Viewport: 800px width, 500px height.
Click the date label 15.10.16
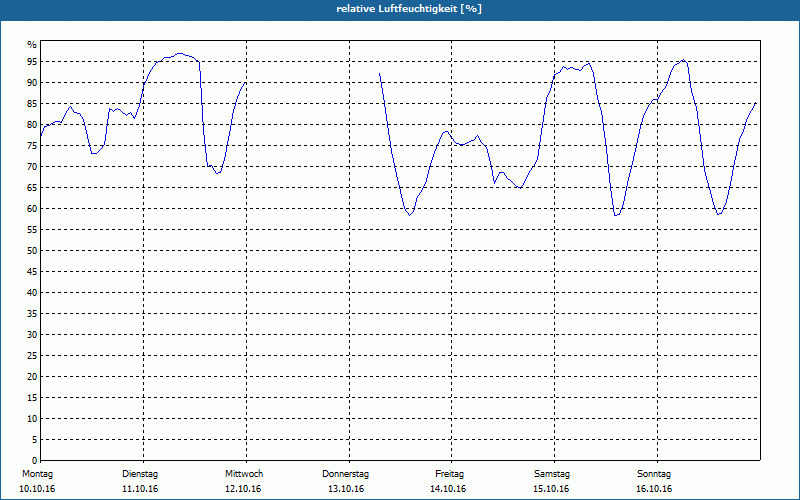click(551, 489)
